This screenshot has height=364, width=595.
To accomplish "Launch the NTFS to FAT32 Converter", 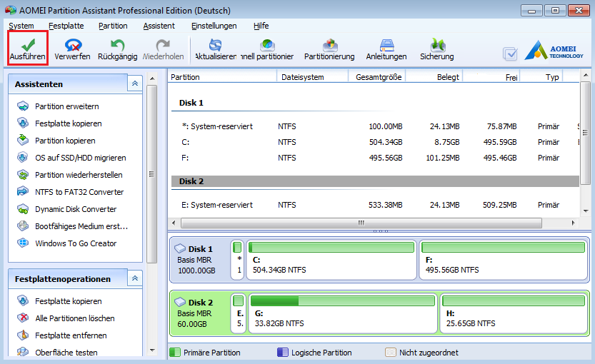I will [79, 192].
